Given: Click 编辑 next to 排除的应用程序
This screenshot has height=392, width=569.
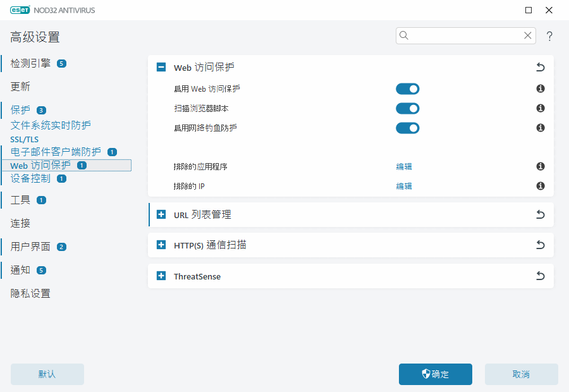Looking at the screenshot, I should (x=403, y=166).
